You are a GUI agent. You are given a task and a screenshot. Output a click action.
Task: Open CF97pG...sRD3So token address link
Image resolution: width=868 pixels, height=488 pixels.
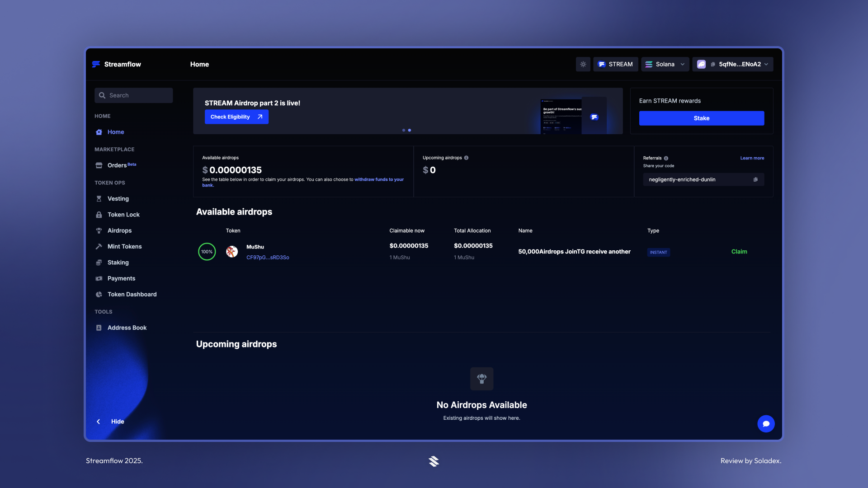point(268,258)
